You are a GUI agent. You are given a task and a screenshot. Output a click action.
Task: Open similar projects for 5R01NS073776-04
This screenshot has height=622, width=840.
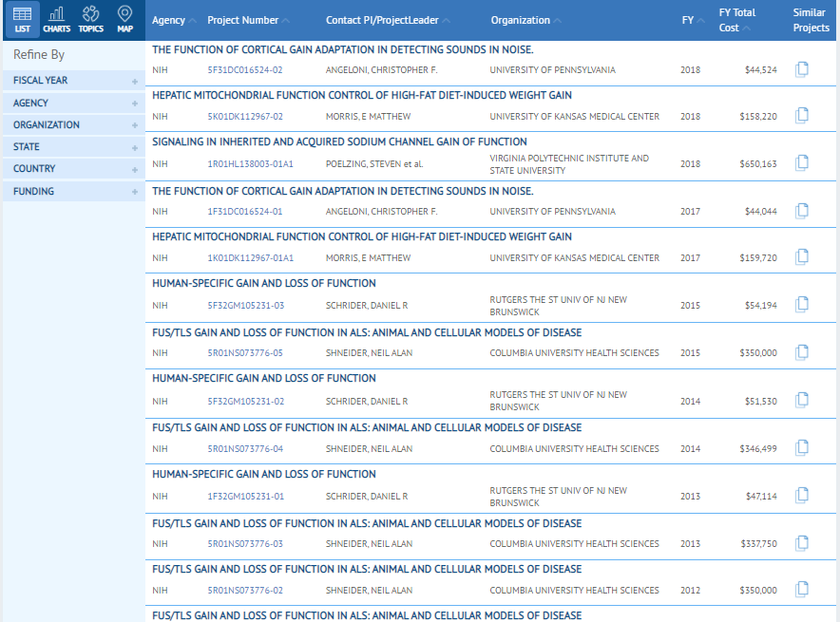click(802, 448)
